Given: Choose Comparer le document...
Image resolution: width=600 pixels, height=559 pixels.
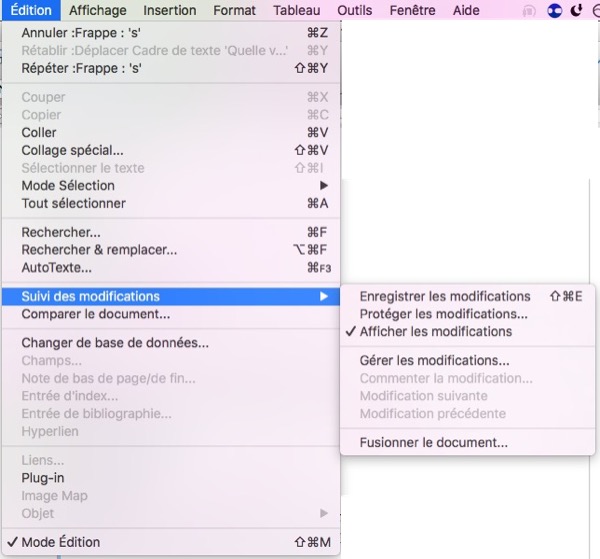Looking at the screenshot, I should click(95, 314).
